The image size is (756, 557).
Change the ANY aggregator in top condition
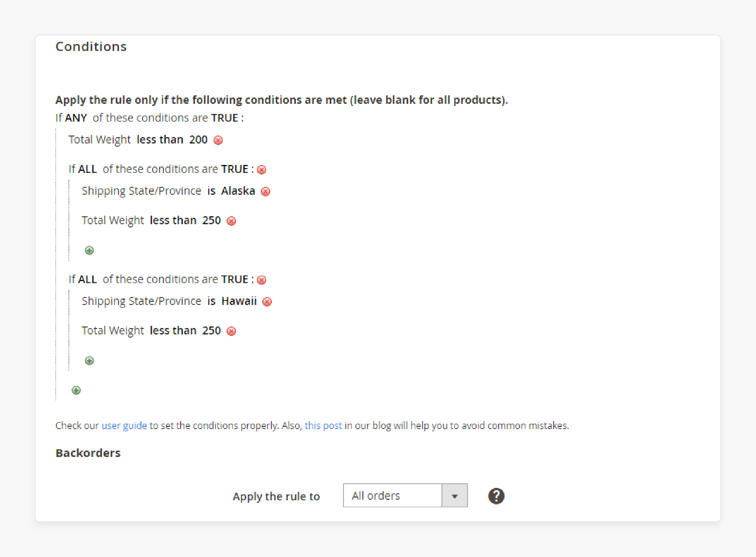click(x=76, y=118)
